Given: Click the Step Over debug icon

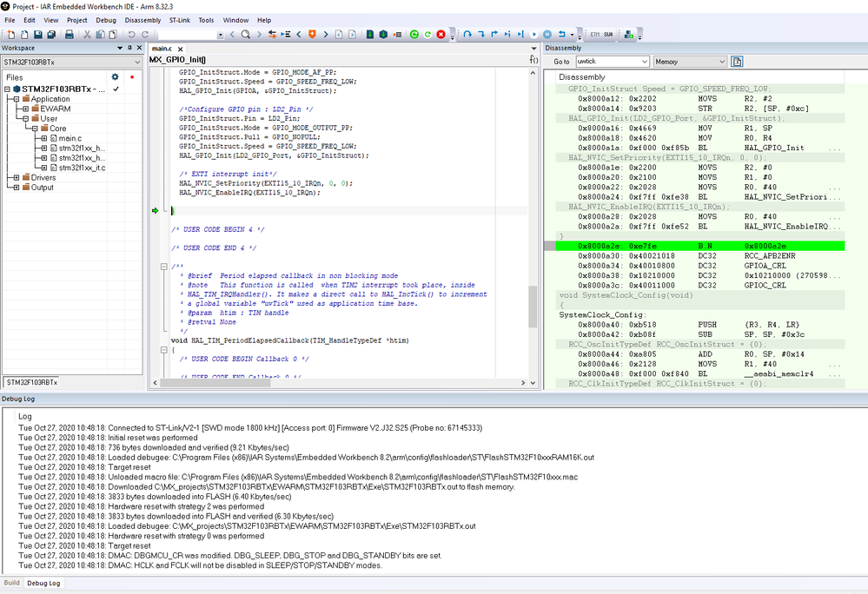Looking at the screenshot, I should click(x=467, y=34).
